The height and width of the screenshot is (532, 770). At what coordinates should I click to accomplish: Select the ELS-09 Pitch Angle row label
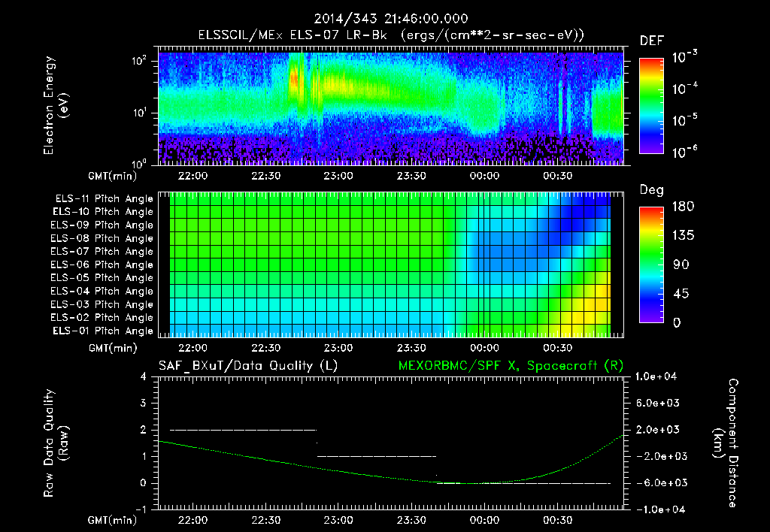[102, 225]
